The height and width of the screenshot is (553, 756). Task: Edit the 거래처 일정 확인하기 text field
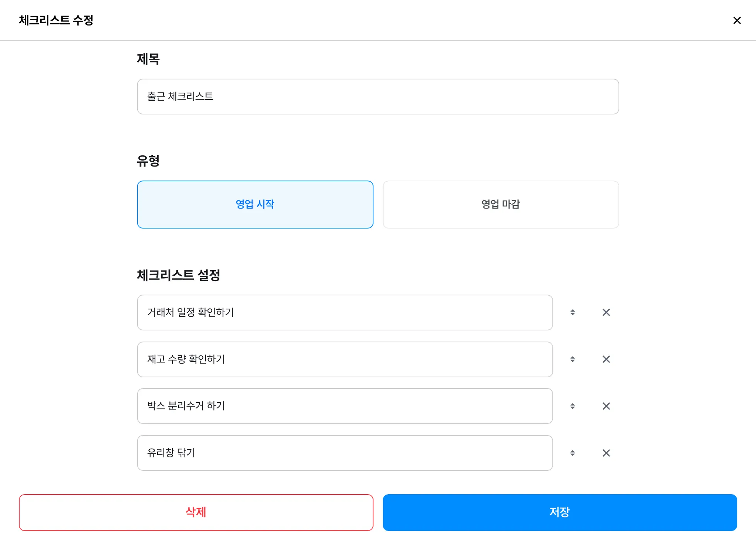click(x=345, y=312)
